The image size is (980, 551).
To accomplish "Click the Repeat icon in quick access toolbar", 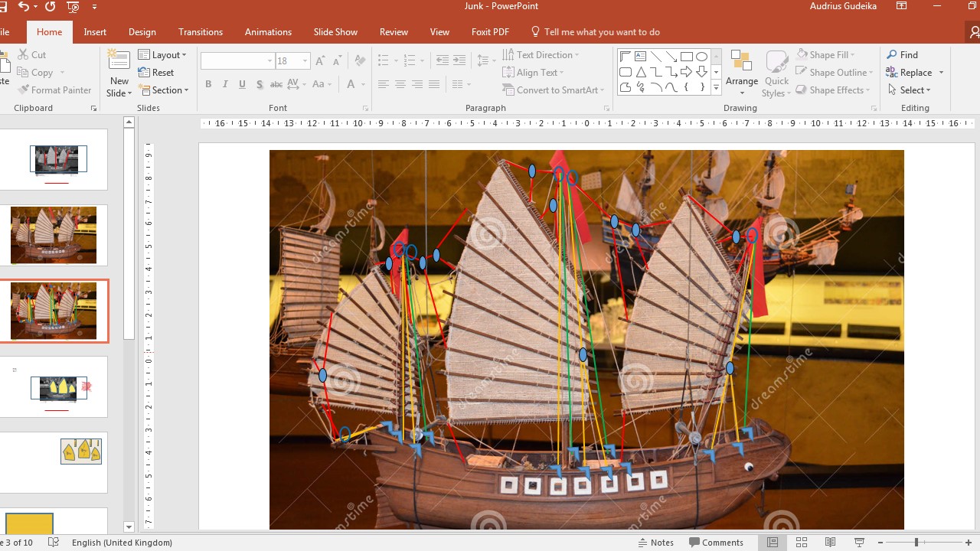I will click(x=50, y=6).
